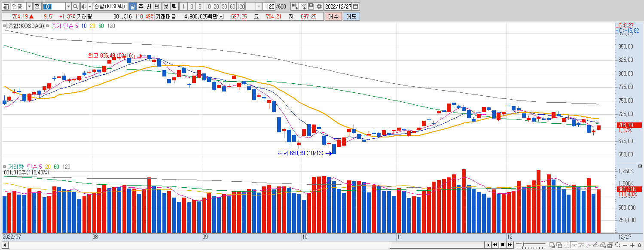
Task: Select the 주 weekly period tab
Action: pos(140,6)
